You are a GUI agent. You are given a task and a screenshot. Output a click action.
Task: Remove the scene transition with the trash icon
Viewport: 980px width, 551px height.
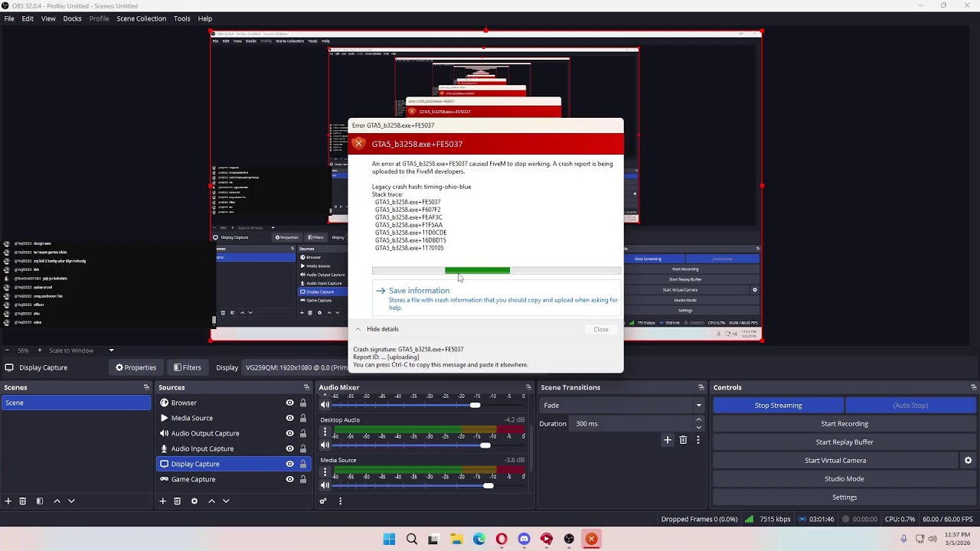[x=683, y=440]
